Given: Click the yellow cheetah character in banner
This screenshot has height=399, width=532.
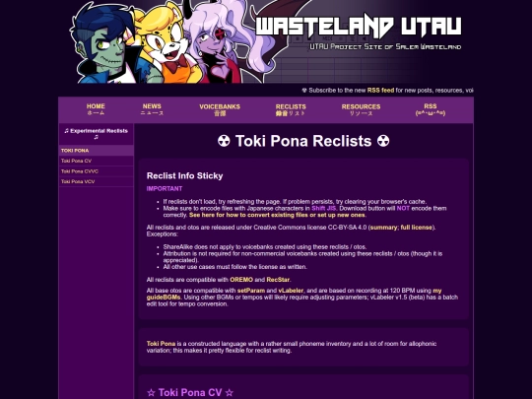Looking at the screenshot, I should [163, 45].
